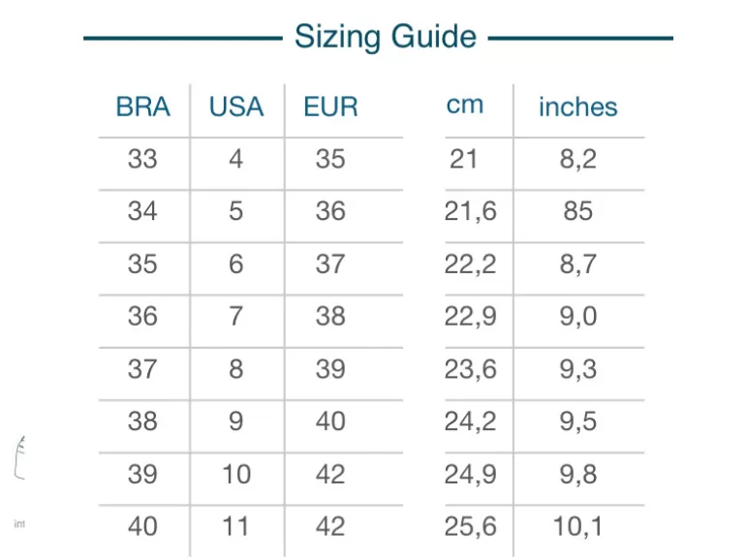This screenshot has height=560, width=746.
Task: Select the USA column header
Action: pos(236,107)
